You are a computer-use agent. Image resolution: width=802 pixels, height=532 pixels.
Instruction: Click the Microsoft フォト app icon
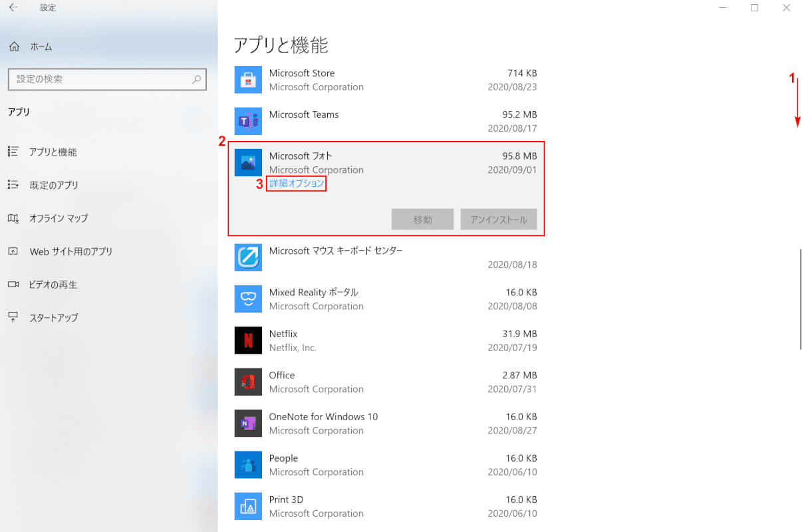click(248, 162)
